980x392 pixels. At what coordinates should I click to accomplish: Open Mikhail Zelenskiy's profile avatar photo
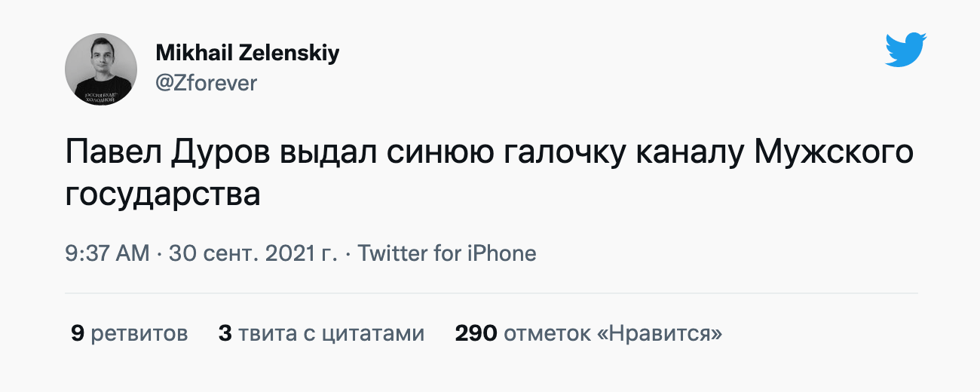(x=101, y=69)
